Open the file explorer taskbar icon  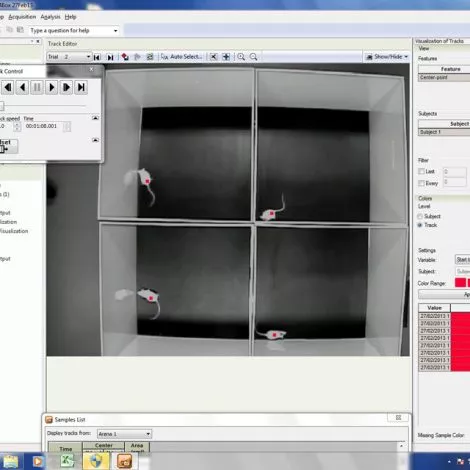click(x=11, y=462)
